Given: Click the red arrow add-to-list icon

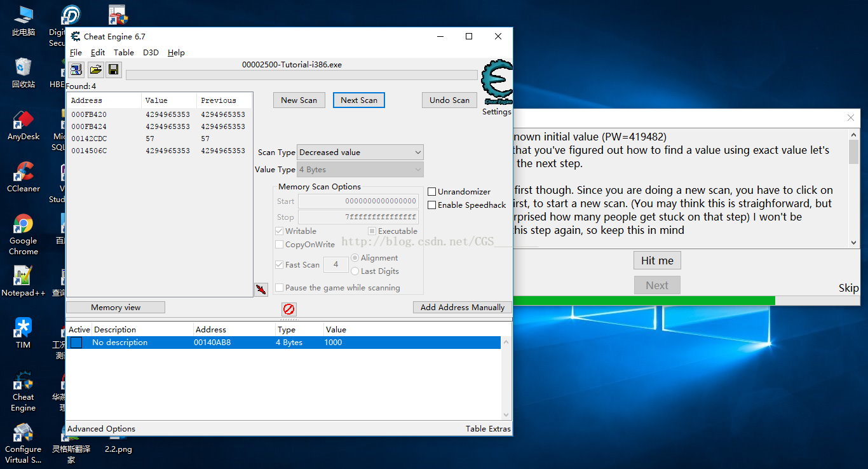Looking at the screenshot, I should [261, 290].
